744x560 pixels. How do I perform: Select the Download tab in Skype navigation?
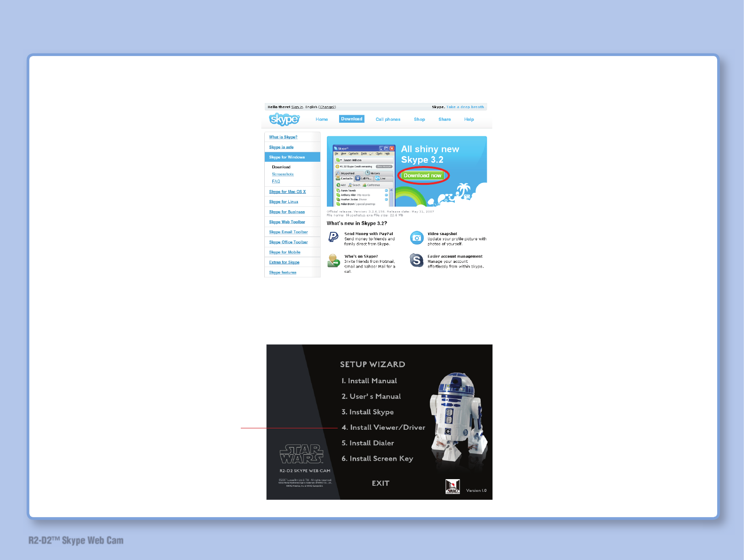point(352,119)
